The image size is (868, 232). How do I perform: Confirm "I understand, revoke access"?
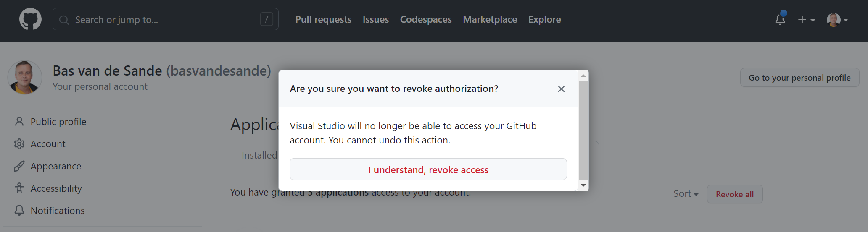428,169
